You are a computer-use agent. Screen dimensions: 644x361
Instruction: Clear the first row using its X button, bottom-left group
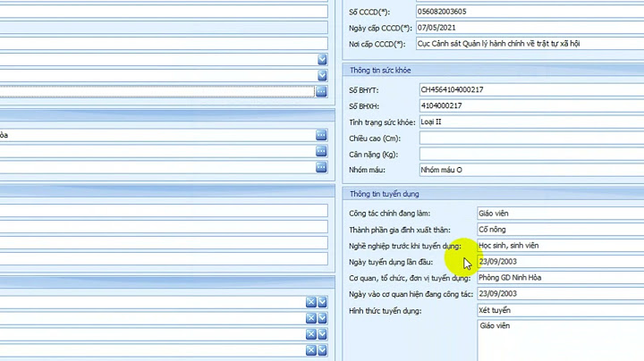[311, 302]
